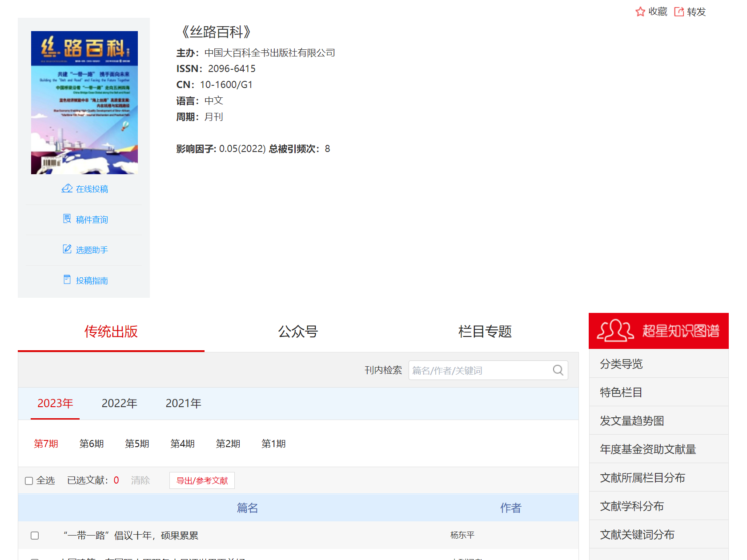Click the submission guide document icon
This screenshot has height=560, width=747.
[67, 280]
